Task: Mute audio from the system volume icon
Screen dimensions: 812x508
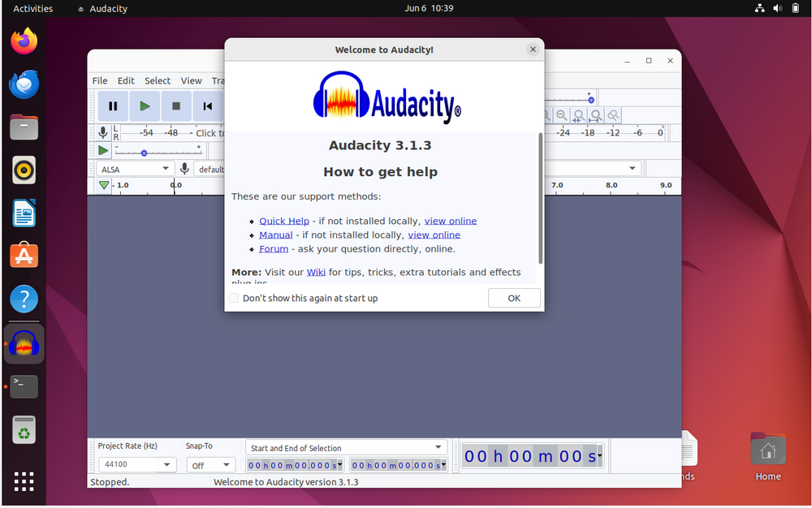Action: pyautogui.click(x=776, y=8)
